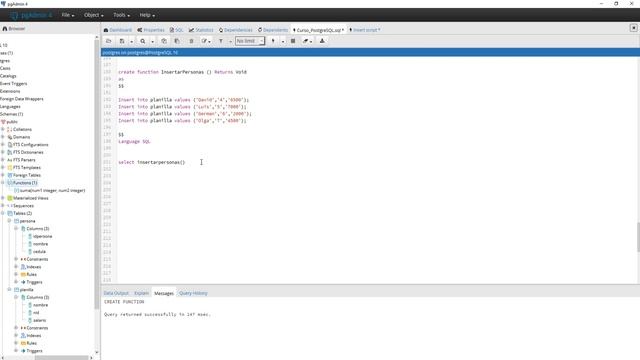Click the Find magnifier toolbar icon

(x=142, y=41)
